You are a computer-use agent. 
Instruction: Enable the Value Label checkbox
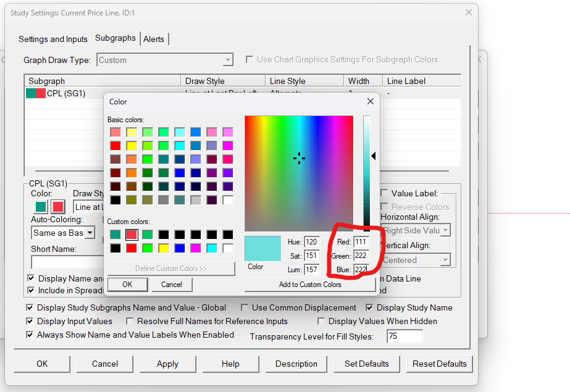pos(384,193)
